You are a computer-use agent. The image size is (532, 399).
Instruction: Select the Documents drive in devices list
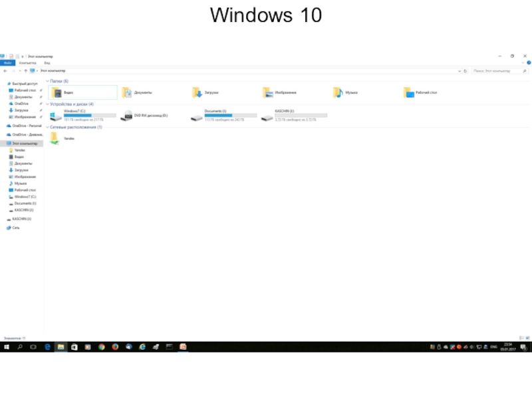click(x=223, y=115)
